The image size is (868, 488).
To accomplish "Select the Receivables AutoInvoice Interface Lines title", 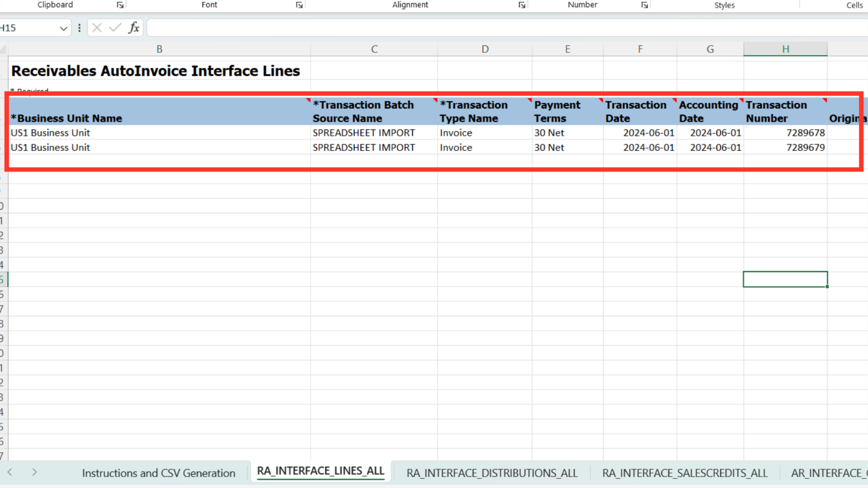I will (x=156, y=71).
